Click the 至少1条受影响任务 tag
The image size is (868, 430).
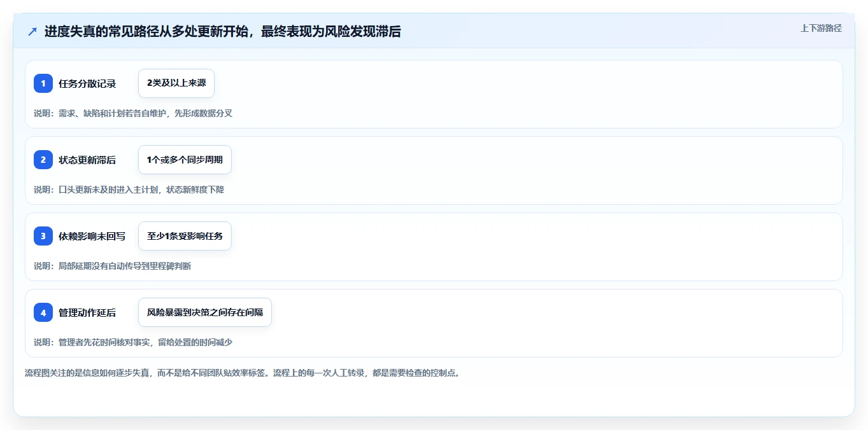(185, 236)
